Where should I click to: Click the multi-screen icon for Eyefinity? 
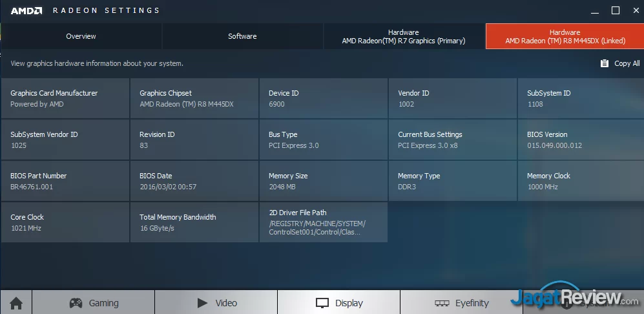point(442,303)
